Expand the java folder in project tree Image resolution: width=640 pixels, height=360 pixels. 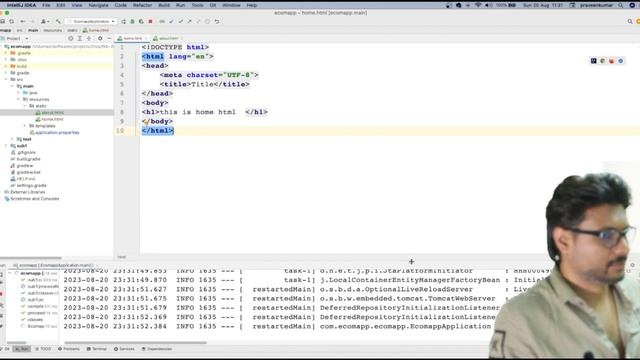[18, 93]
